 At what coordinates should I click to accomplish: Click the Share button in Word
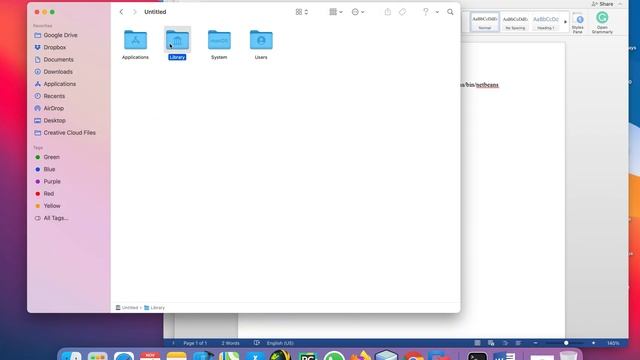click(x=602, y=4)
